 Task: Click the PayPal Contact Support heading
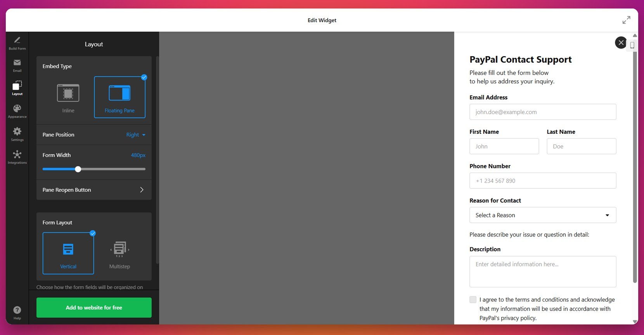tap(521, 59)
